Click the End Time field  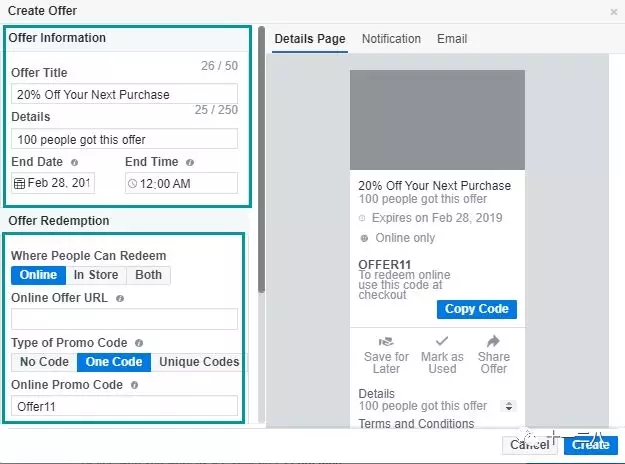pos(181,183)
